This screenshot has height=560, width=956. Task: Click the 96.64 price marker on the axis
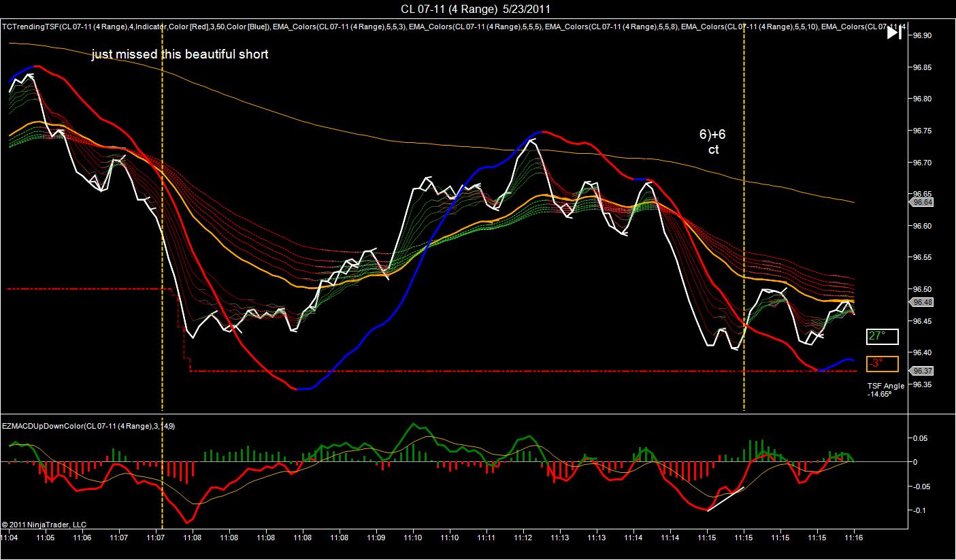(x=923, y=202)
